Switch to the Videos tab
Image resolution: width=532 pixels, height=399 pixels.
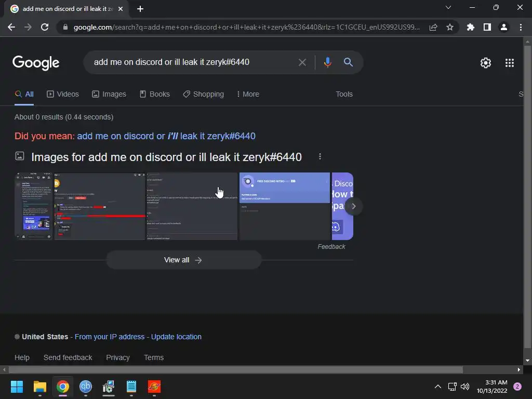pyautogui.click(x=63, y=95)
